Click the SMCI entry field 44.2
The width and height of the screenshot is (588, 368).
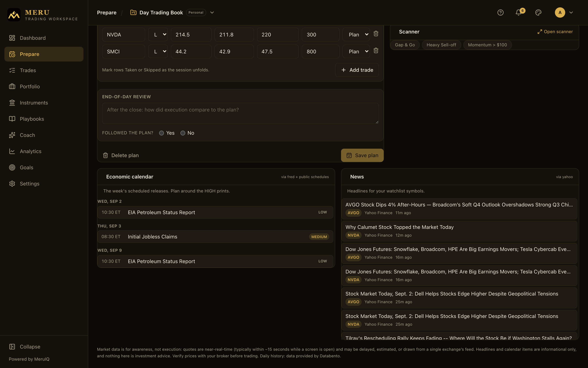[x=191, y=51]
